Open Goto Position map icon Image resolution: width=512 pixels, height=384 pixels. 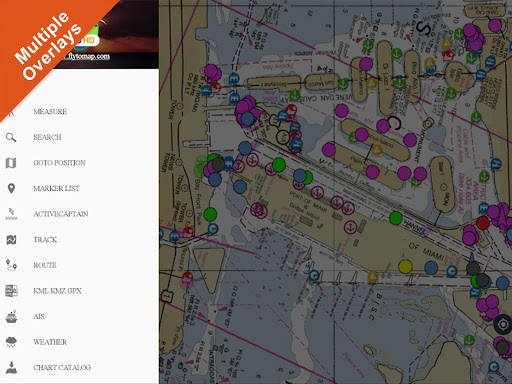(11, 163)
